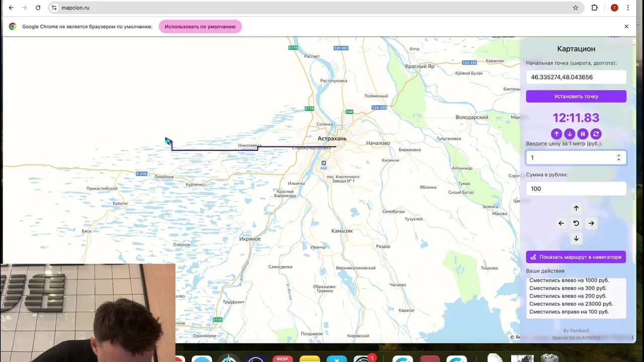This screenshot has height=362, width=644.
Task: Click the Николаевка label on map
Action: click(x=250, y=145)
